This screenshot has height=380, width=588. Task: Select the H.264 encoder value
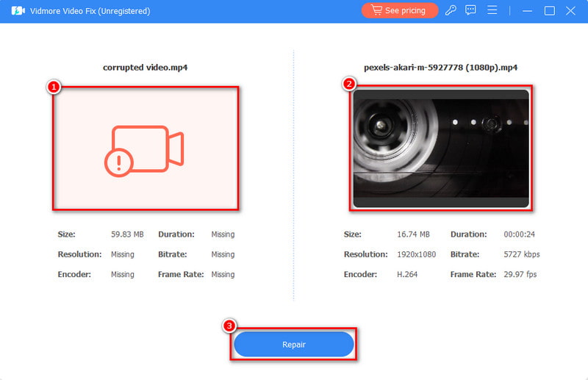(408, 274)
